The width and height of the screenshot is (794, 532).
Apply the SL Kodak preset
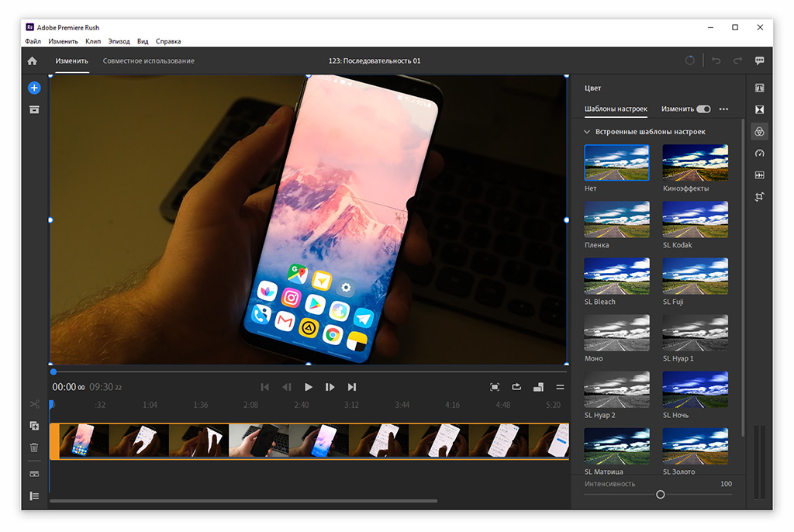[x=696, y=219]
